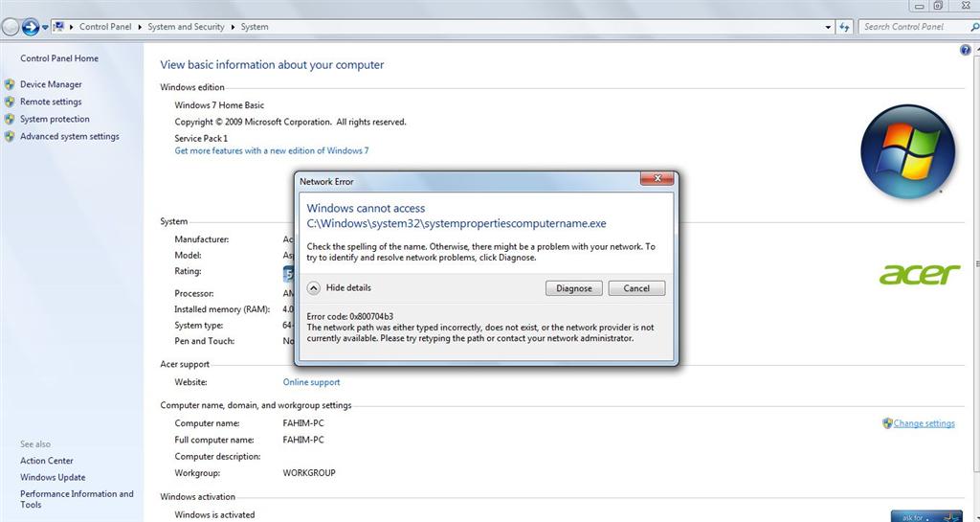Click the FAHIM-PC computer name value

tap(303, 423)
